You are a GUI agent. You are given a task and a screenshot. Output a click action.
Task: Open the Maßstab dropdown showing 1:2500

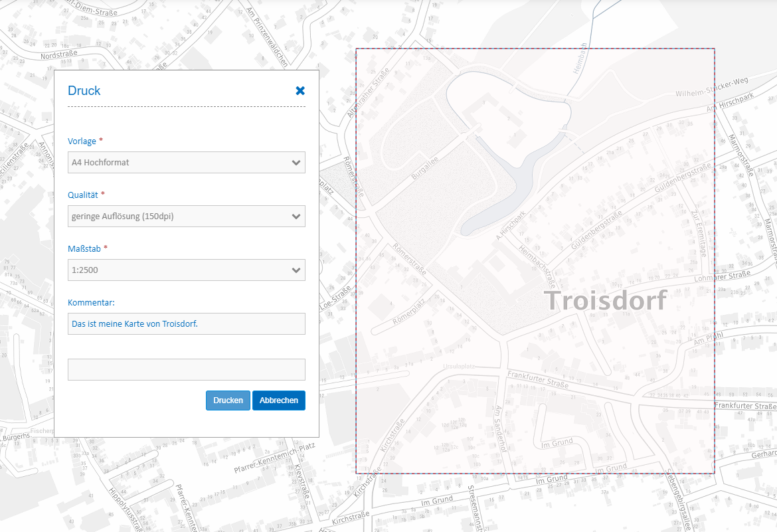pos(187,270)
